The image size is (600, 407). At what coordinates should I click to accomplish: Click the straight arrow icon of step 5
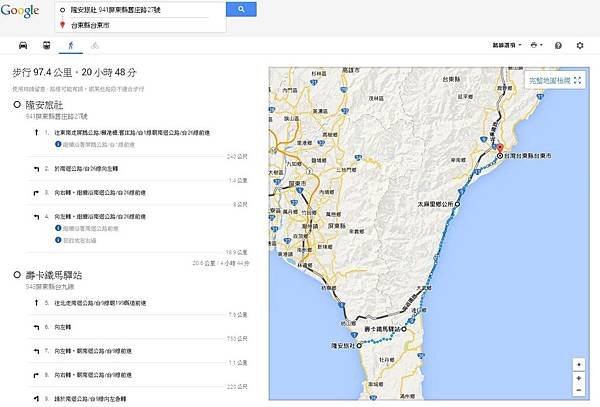pyautogui.click(x=36, y=303)
